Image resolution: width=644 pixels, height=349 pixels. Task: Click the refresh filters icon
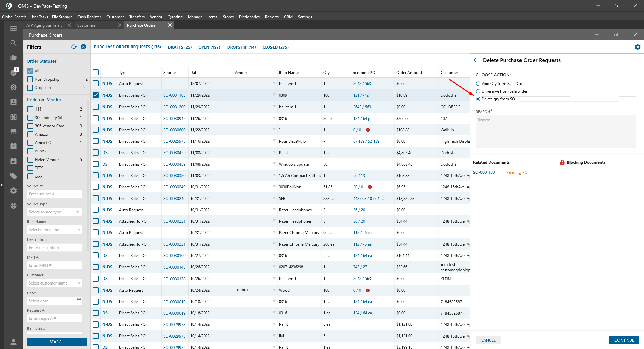tap(74, 47)
